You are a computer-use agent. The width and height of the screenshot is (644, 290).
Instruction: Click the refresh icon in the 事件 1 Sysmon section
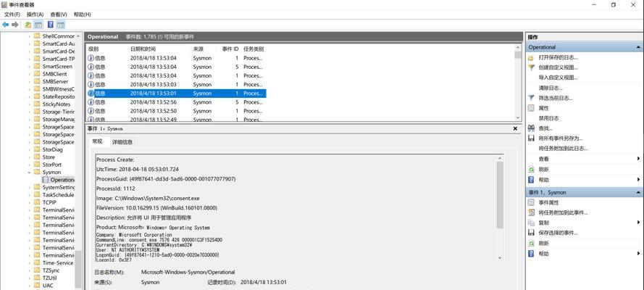[x=531, y=243]
